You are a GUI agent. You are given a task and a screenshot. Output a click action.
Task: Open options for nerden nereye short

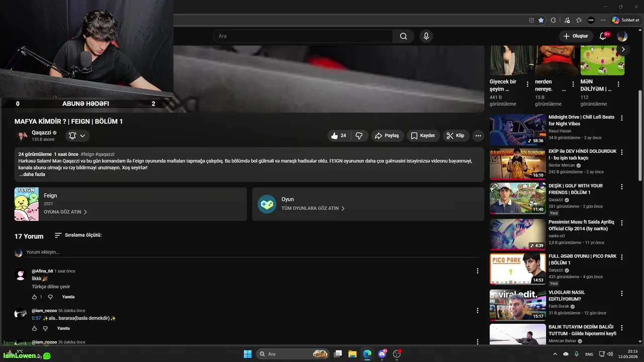click(x=573, y=84)
